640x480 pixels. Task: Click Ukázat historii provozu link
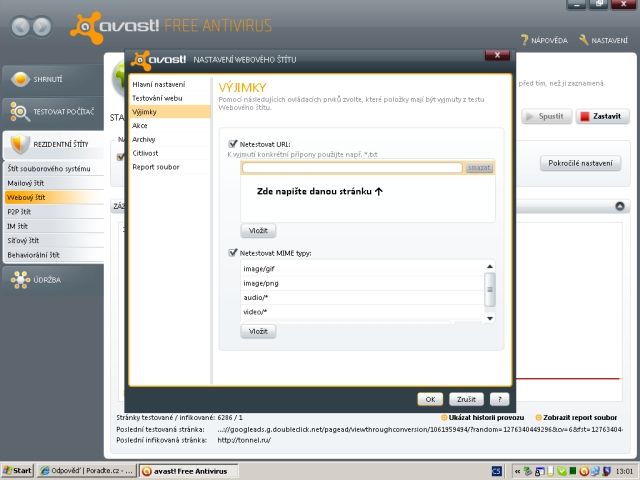(482, 418)
